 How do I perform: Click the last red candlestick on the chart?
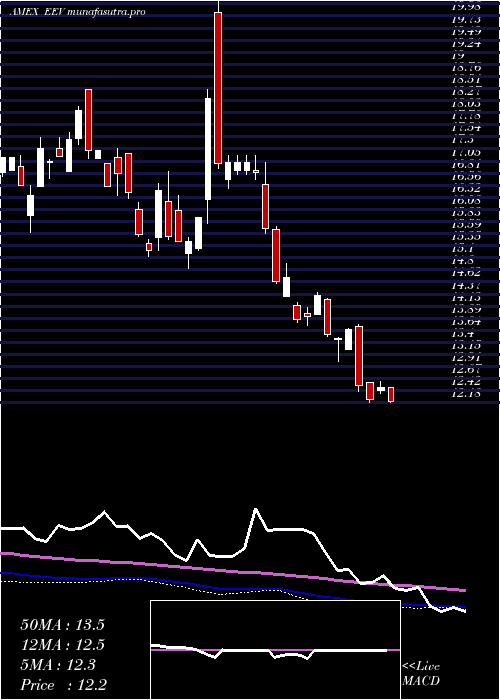(391, 395)
